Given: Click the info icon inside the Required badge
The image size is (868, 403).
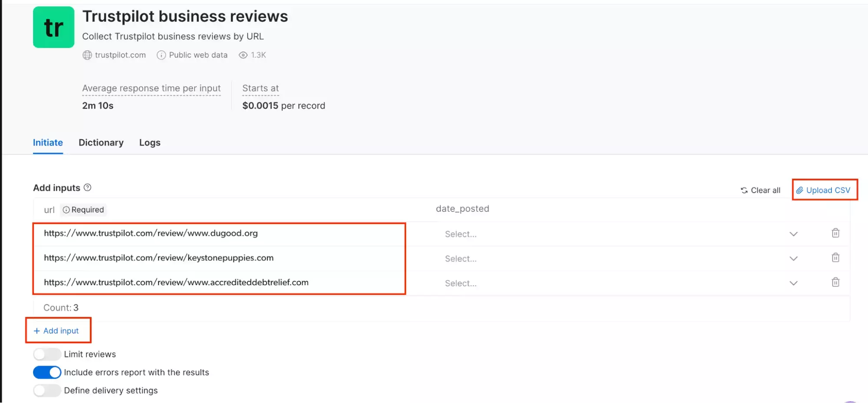Looking at the screenshot, I should 66,210.
